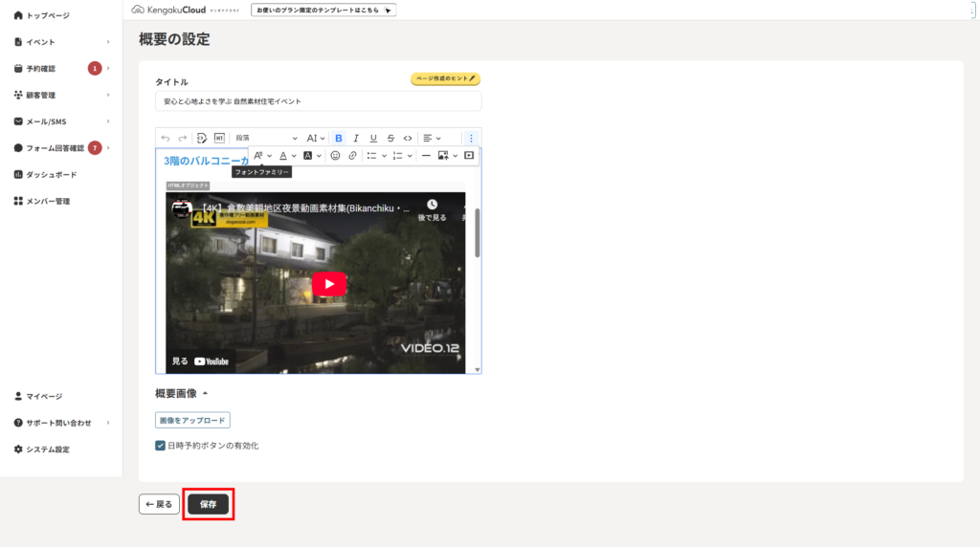980x547 pixels.
Task: Toggle the 日時予約ボタンの有効化 checkbox
Action: click(161, 446)
